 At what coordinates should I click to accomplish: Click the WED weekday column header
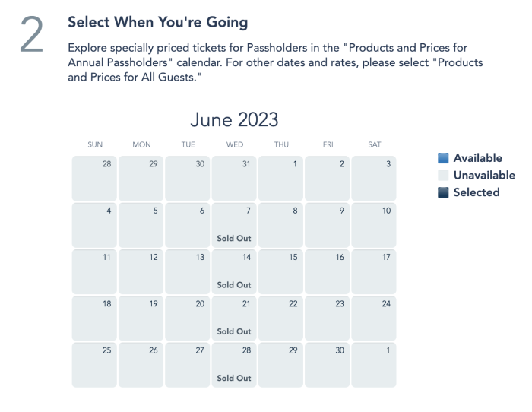(x=235, y=144)
